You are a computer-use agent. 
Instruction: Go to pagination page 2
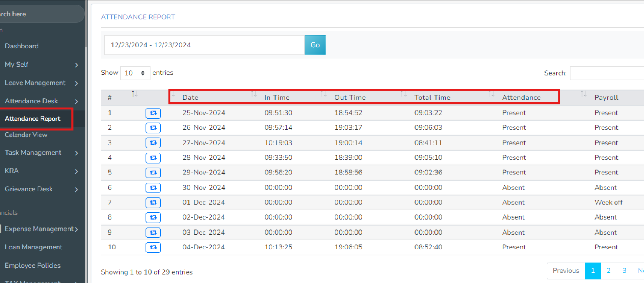point(609,271)
